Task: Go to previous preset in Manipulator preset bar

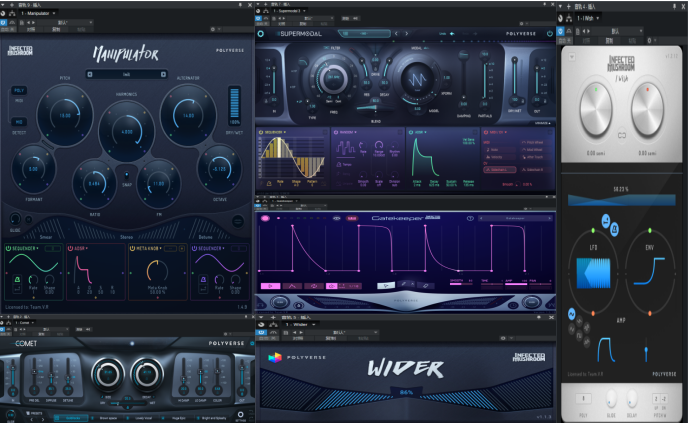Action: click(90, 74)
